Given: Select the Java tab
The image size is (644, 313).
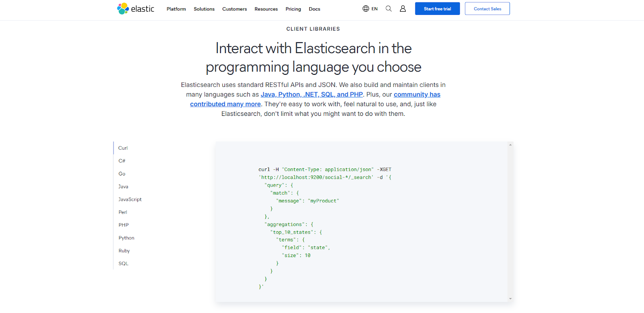Looking at the screenshot, I should coord(123,187).
